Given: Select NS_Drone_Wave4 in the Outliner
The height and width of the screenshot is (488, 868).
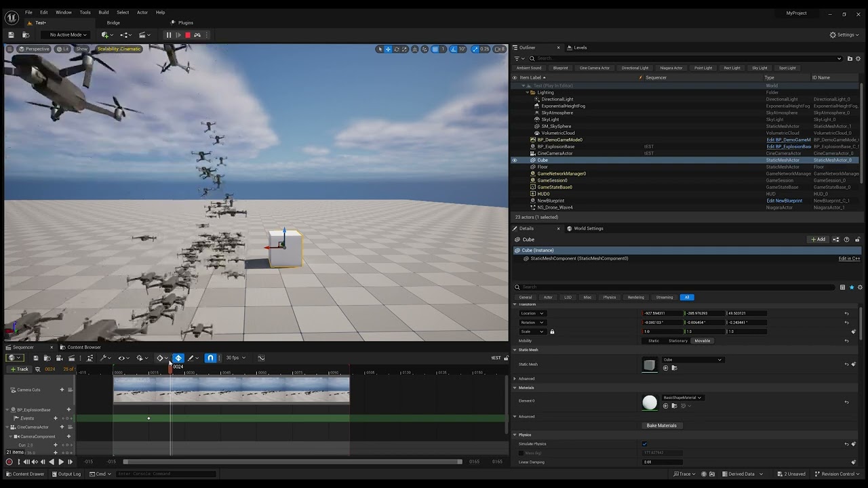Looking at the screenshot, I should pyautogui.click(x=555, y=207).
